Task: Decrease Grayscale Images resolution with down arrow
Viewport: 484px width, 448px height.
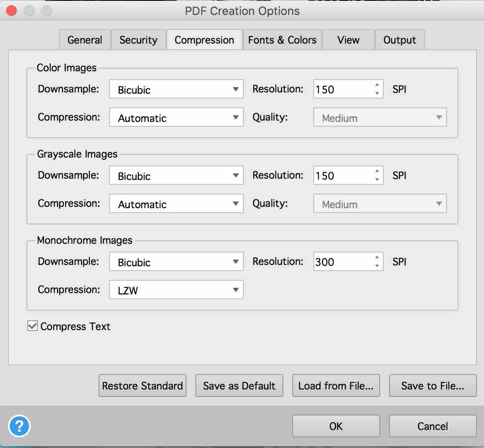Action: pyautogui.click(x=377, y=180)
